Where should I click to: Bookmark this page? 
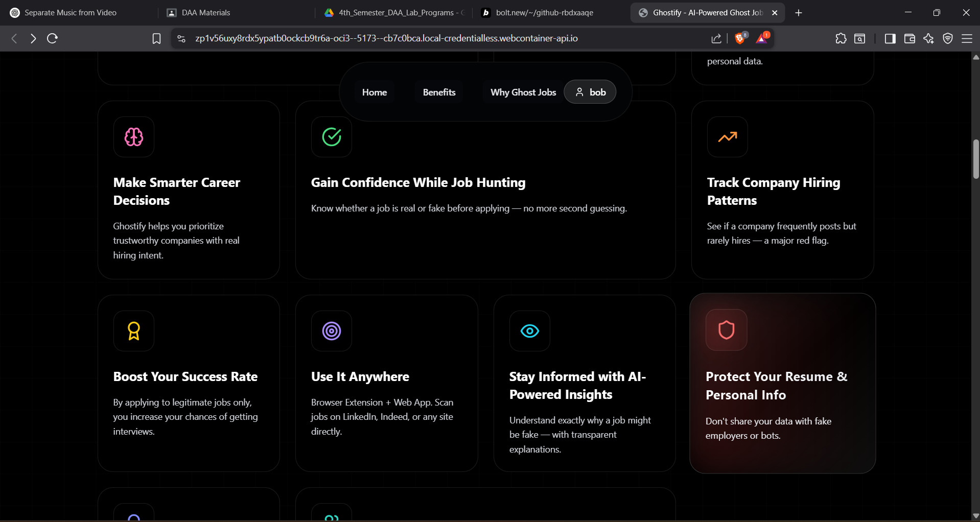(156, 38)
